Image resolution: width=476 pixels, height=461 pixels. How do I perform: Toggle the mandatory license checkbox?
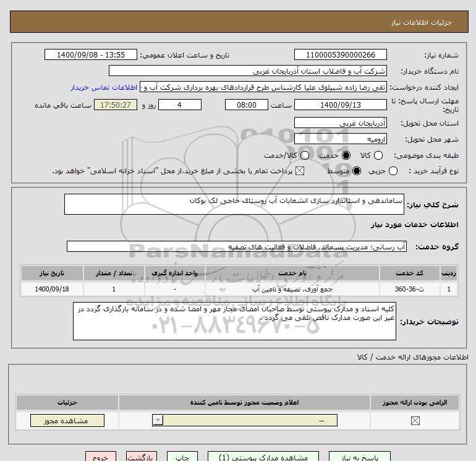pyautogui.click(x=415, y=421)
